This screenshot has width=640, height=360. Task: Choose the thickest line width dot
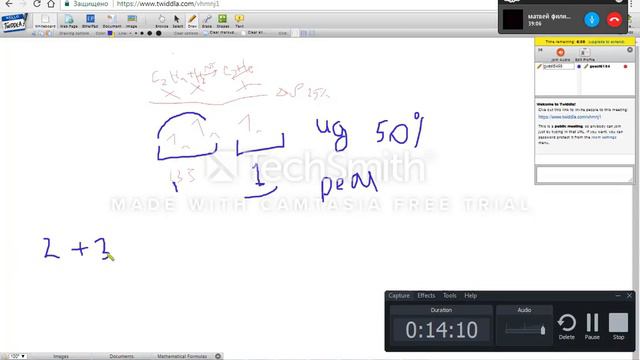[x=158, y=33]
